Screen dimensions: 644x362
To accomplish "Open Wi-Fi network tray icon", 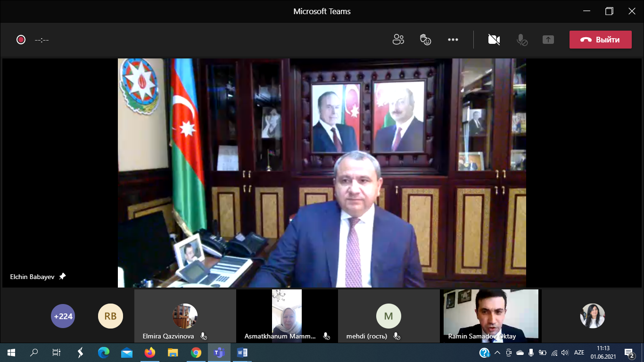I will click(x=554, y=353).
